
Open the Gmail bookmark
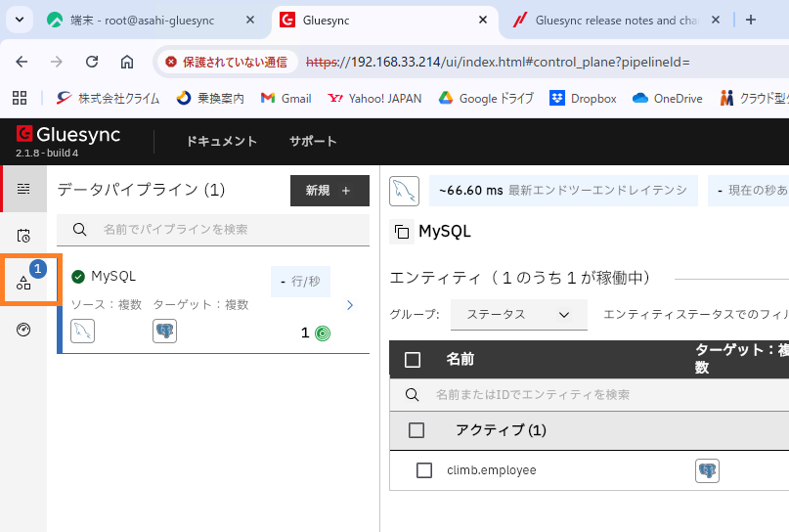point(285,98)
